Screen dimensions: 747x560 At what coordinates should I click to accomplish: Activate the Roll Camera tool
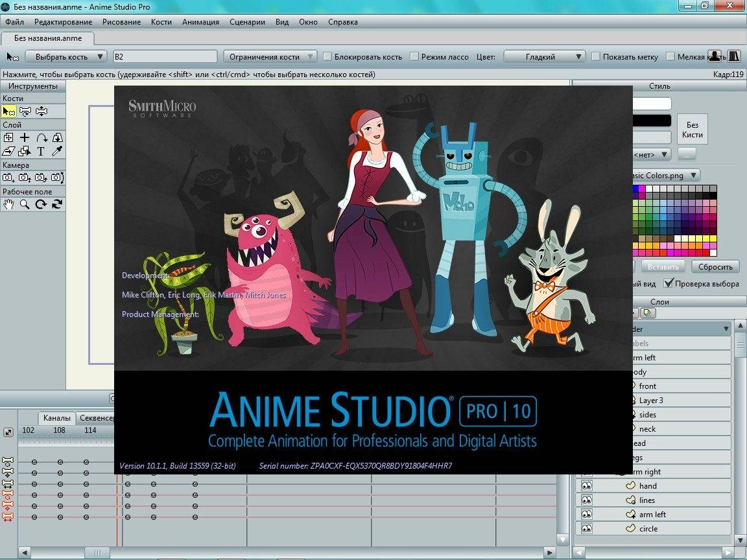41,178
